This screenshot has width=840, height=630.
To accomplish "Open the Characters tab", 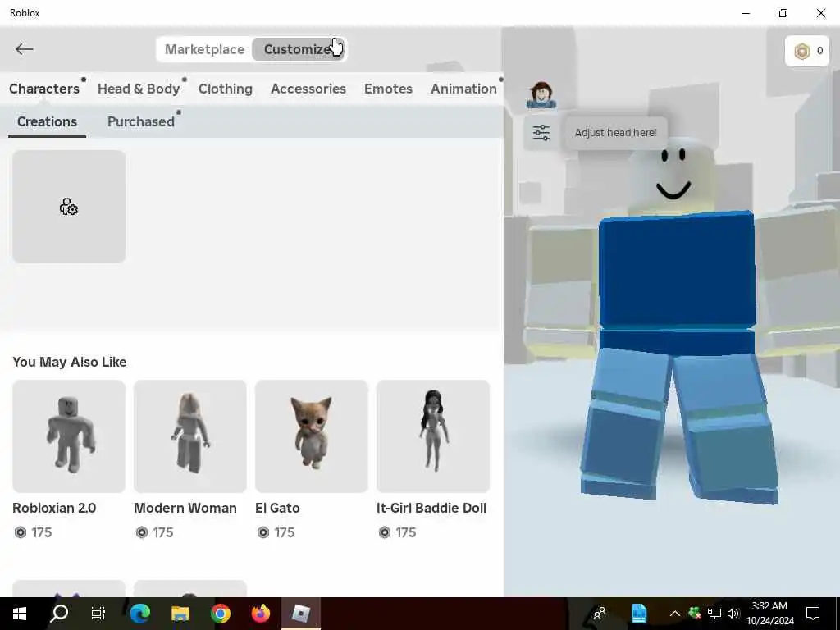I will [44, 89].
